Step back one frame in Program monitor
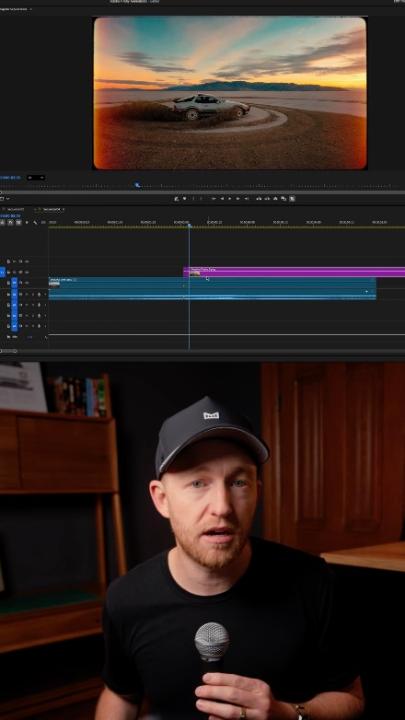Viewport: 405px width, 720px height. point(222,198)
